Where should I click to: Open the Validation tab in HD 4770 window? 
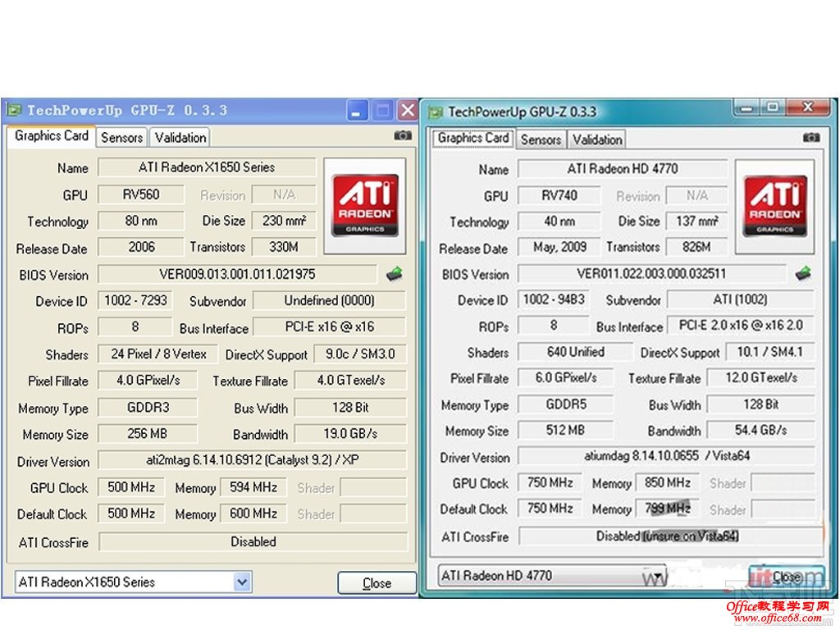pos(597,139)
